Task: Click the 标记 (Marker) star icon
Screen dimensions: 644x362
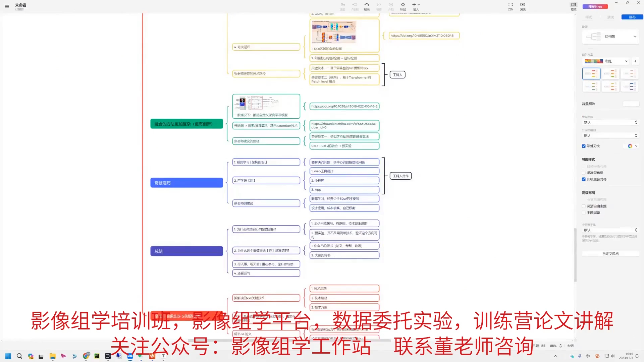Action: click(x=403, y=6)
